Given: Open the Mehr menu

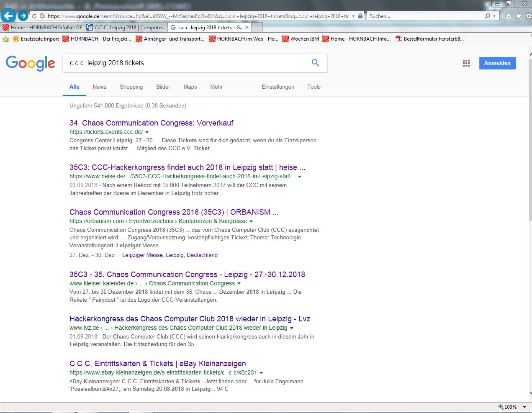Looking at the screenshot, I should tap(216, 87).
